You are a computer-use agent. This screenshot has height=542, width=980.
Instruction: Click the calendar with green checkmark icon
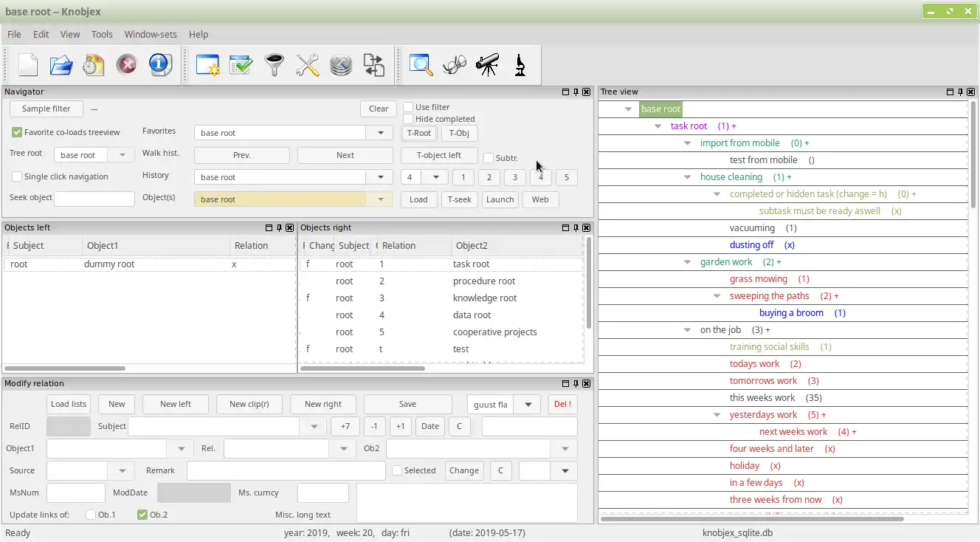241,65
